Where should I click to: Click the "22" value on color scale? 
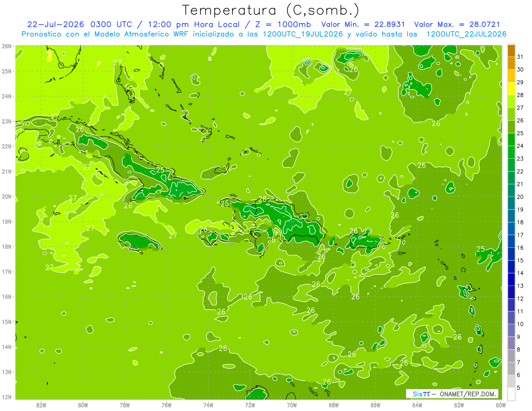[x=520, y=171]
